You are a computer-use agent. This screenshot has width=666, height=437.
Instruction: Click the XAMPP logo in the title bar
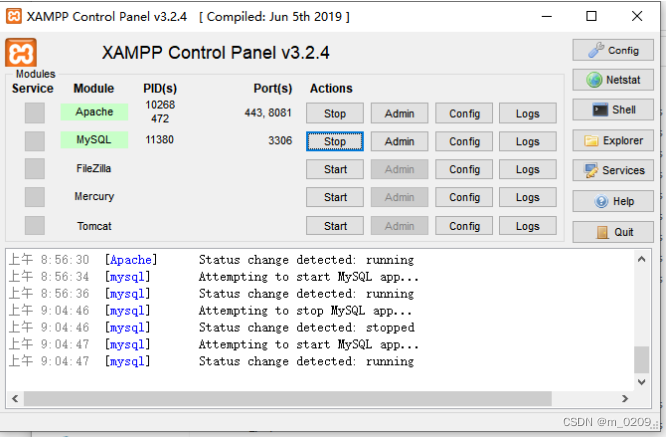click(x=14, y=17)
